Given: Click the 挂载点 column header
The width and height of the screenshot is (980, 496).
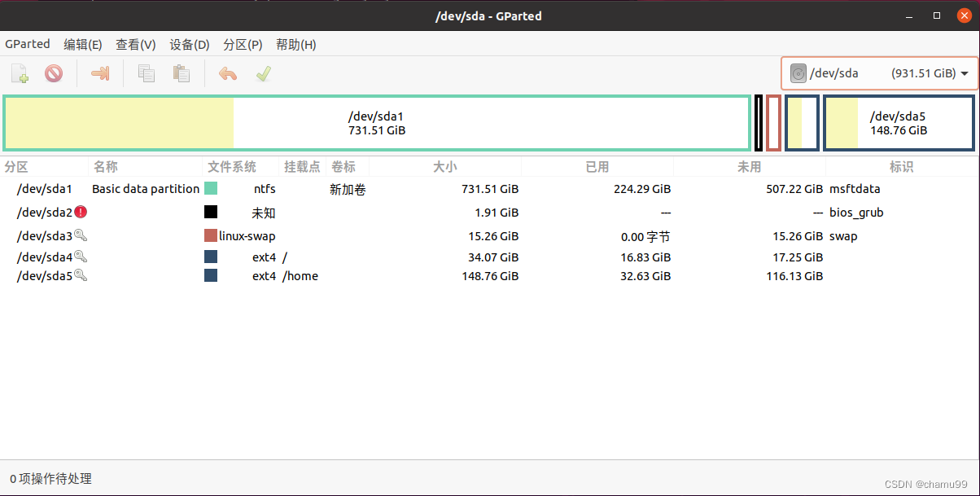Looking at the screenshot, I should 302,167.
